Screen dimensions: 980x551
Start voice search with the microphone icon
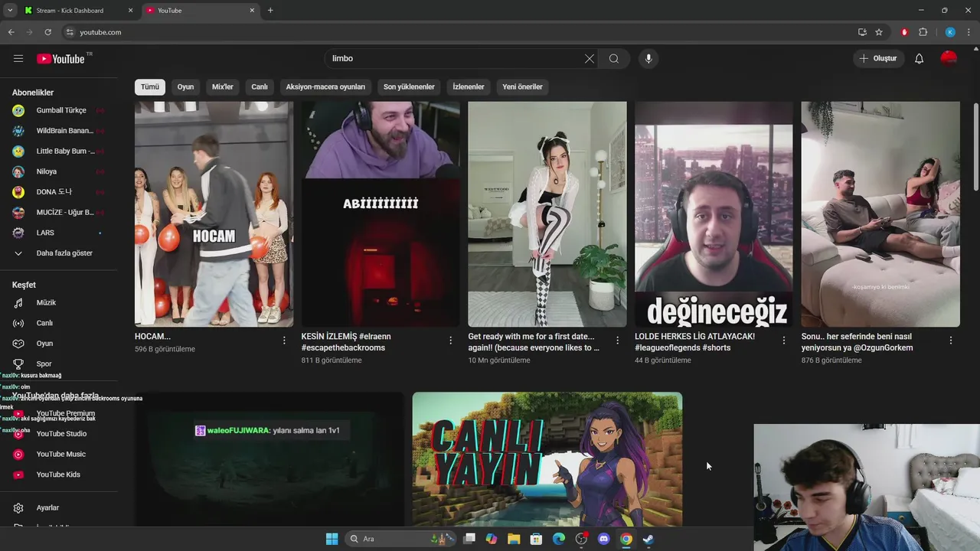click(x=648, y=59)
